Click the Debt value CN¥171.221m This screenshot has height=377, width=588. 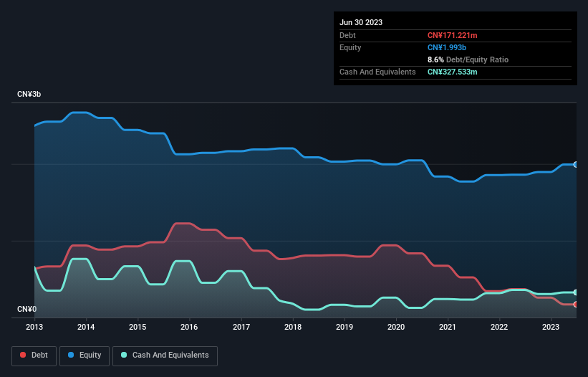pyautogui.click(x=452, y=35)
